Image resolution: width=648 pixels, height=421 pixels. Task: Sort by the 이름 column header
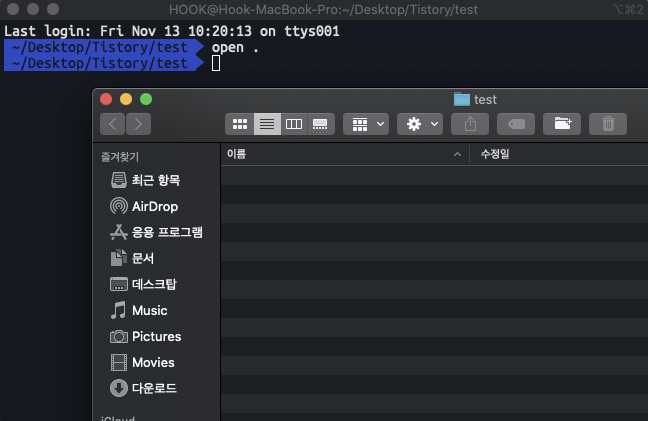(x=345, y=155)
